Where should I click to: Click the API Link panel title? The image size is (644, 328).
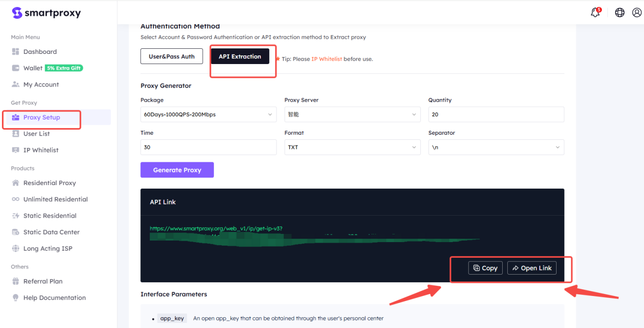163,202
